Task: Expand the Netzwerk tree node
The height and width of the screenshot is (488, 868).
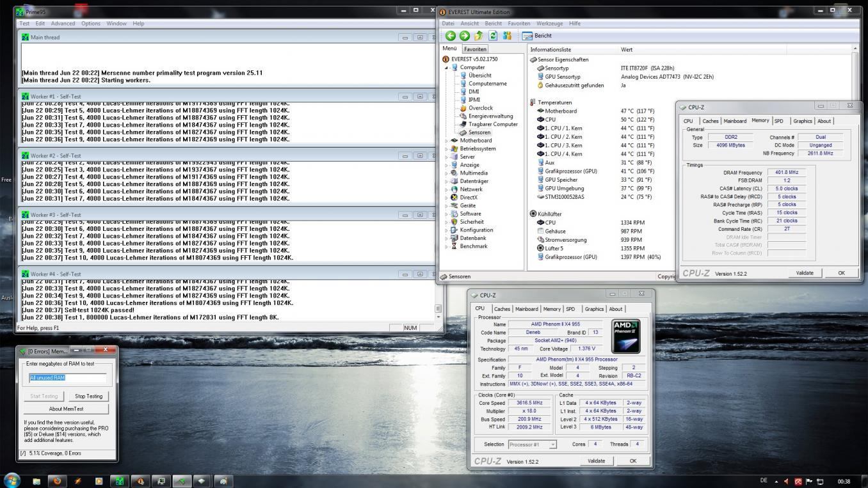Action: pyautogui.click(x=447, y=189)
